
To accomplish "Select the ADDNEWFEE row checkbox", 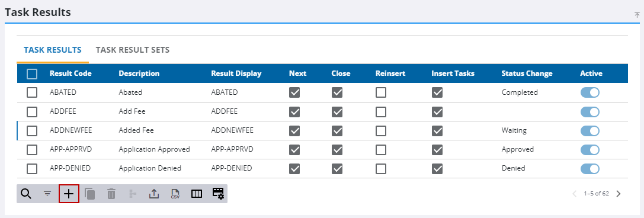I will [32, 130].
